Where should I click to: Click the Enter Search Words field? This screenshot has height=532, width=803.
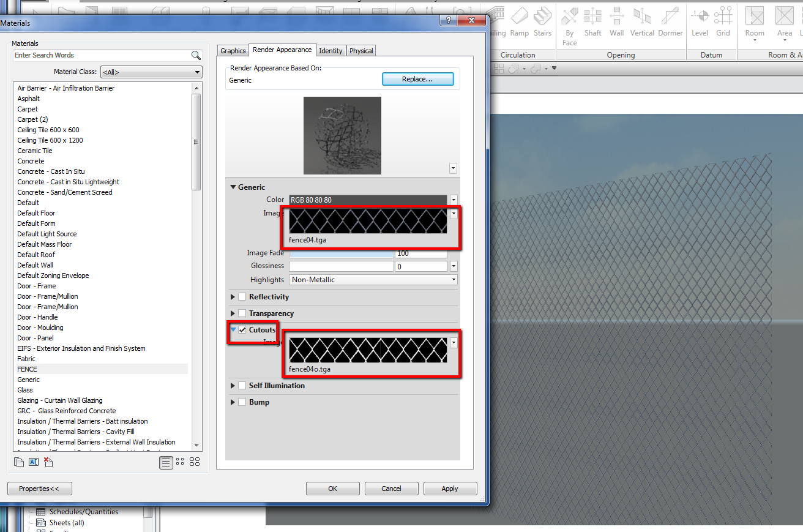tap(102, 55)
